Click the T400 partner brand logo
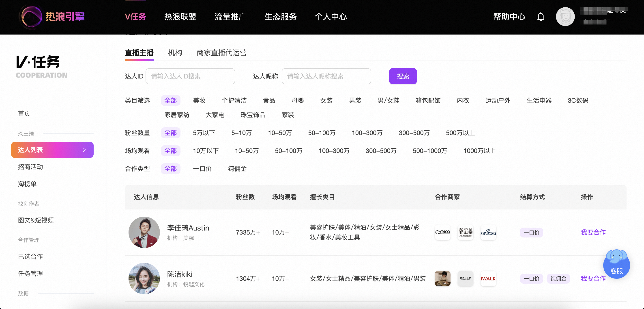 point(442,232)
